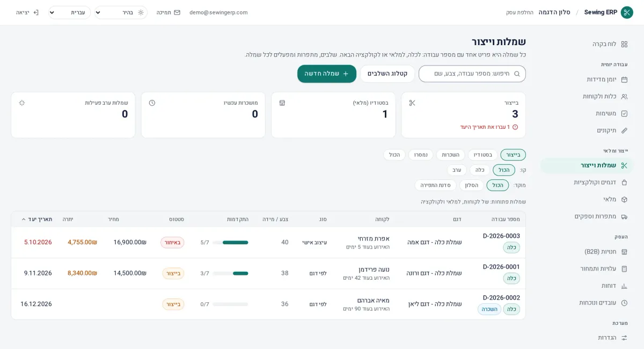The height and width of the screenshot is (349, 644).
Task: Click the באיחור status badge
Action: [172, 243]
